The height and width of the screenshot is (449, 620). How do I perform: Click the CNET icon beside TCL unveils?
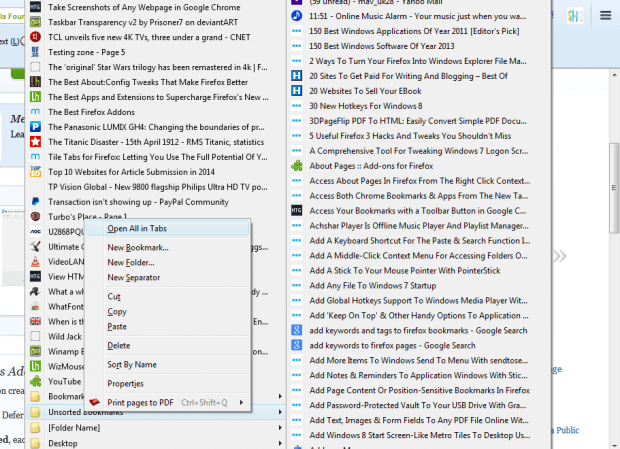point(35,37)
